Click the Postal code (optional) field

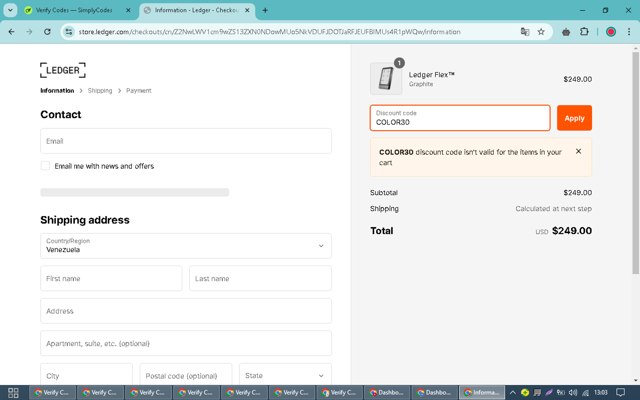pos(186,374)
